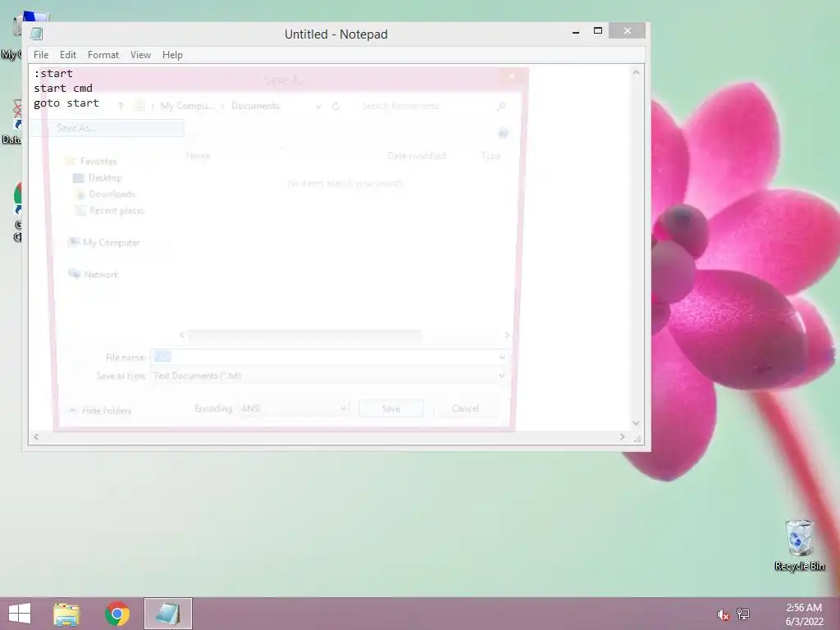Click the Save button in the Save As dialog
This screenshot has width=840, height=630.
coord(391,409)
